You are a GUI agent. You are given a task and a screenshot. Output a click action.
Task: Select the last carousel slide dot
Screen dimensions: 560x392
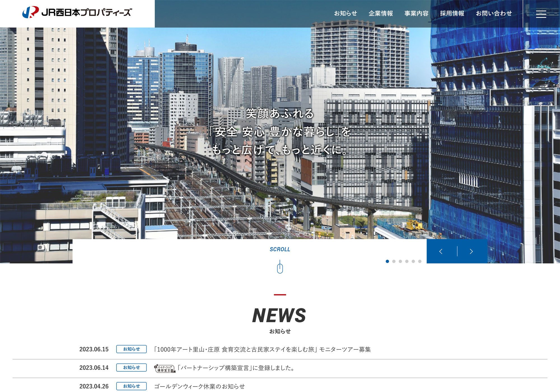419,261
